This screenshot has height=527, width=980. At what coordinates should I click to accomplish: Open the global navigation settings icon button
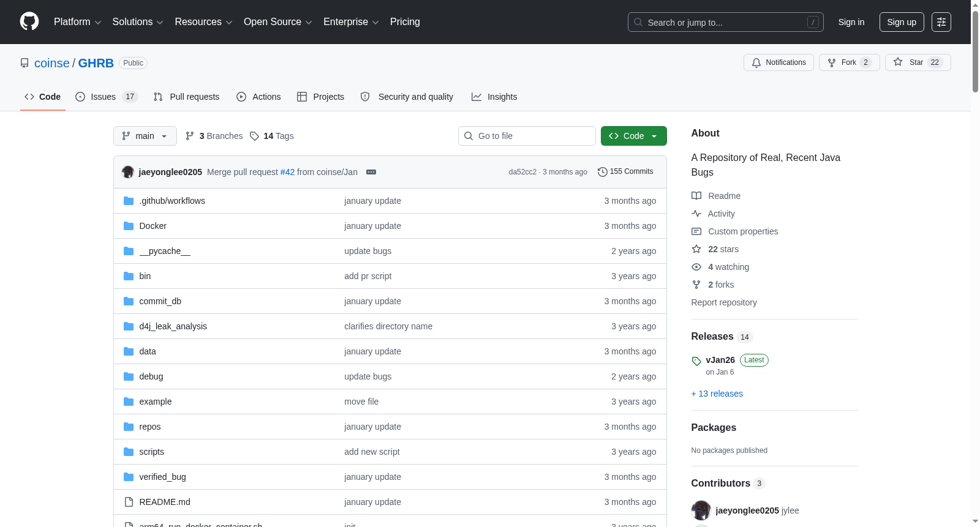(941, 22)
